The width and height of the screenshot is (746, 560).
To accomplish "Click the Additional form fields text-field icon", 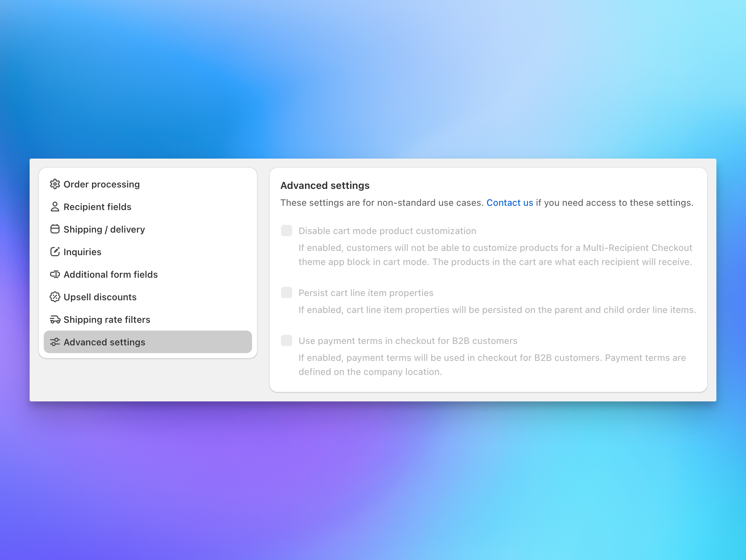I will pyautogui.click(x=55, y=274).
